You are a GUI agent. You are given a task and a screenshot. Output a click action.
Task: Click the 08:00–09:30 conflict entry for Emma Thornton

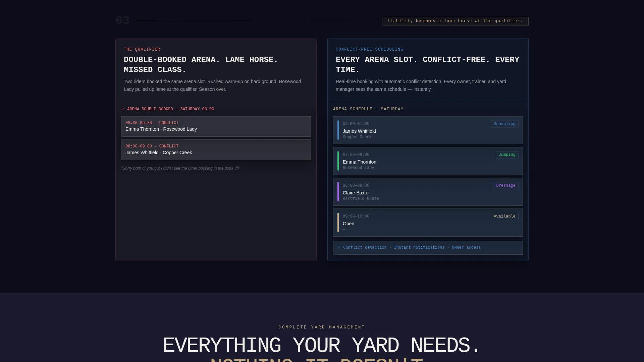coord(216,126)
